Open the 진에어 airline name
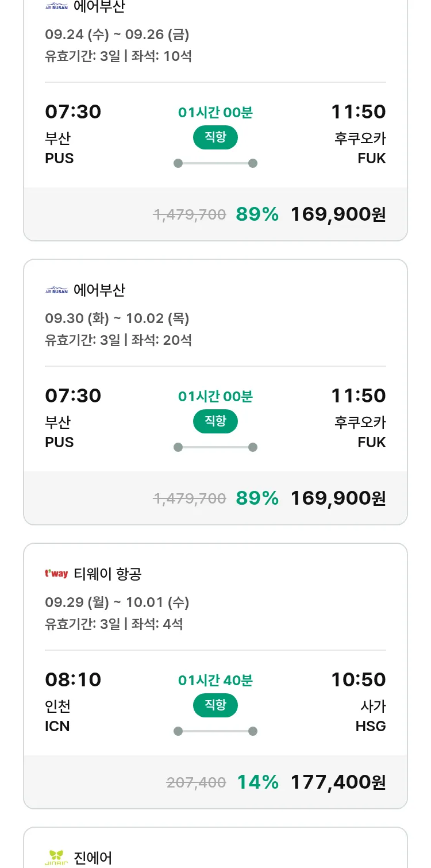The width and height of the screenshot is (431, 868). click(93, 858)
